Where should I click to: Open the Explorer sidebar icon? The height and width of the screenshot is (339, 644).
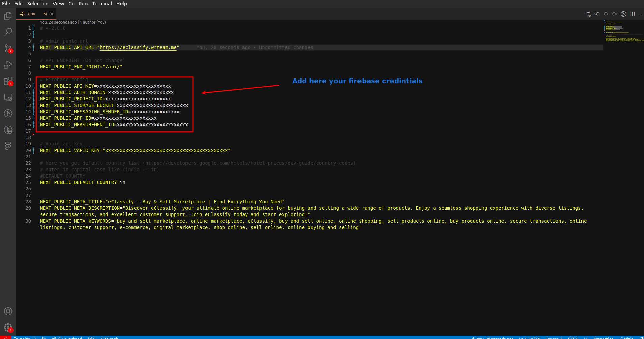8,16
